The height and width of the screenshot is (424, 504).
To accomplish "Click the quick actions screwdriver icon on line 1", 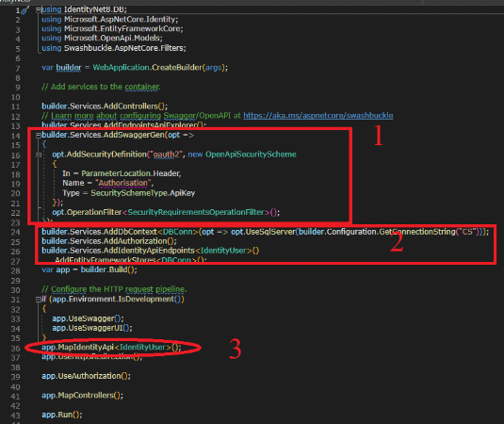I will (x=25, y=10).
